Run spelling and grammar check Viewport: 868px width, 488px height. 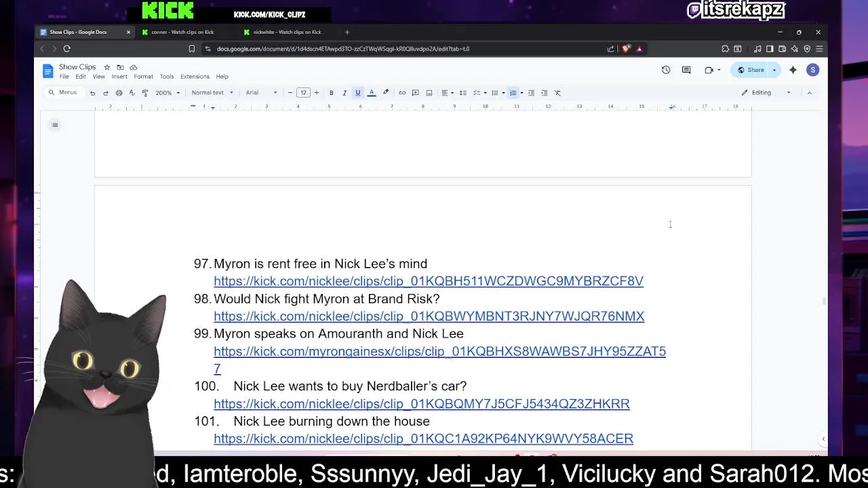coord(132,93)
